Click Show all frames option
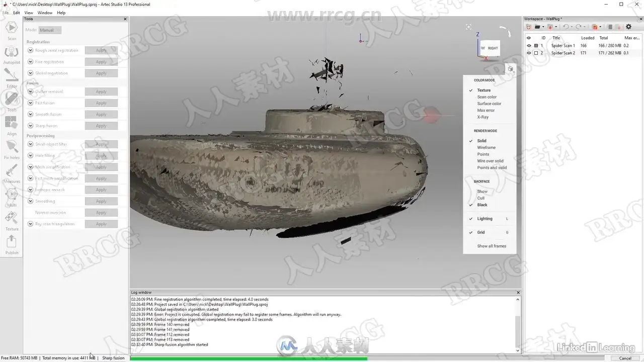The height and width of the screenshot is (362, 644). point(492,246)
